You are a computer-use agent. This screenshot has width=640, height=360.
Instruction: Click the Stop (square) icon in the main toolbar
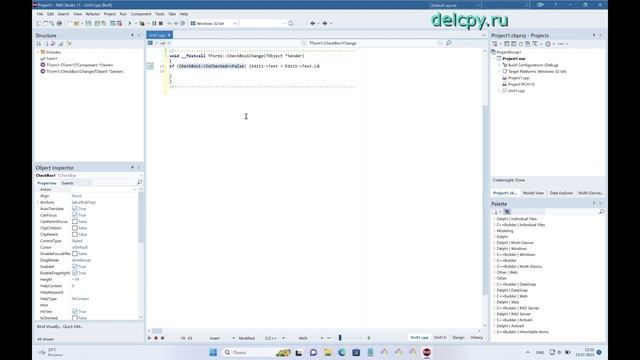point(161,24)
